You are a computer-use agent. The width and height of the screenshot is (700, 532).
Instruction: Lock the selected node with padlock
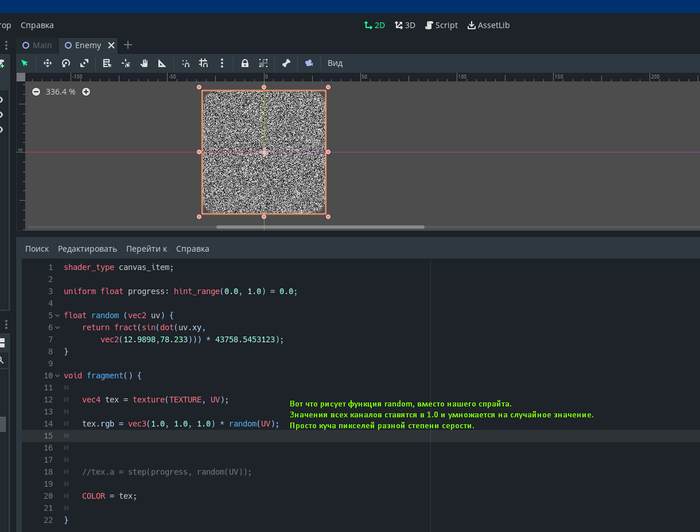click(x=245, y=63)
